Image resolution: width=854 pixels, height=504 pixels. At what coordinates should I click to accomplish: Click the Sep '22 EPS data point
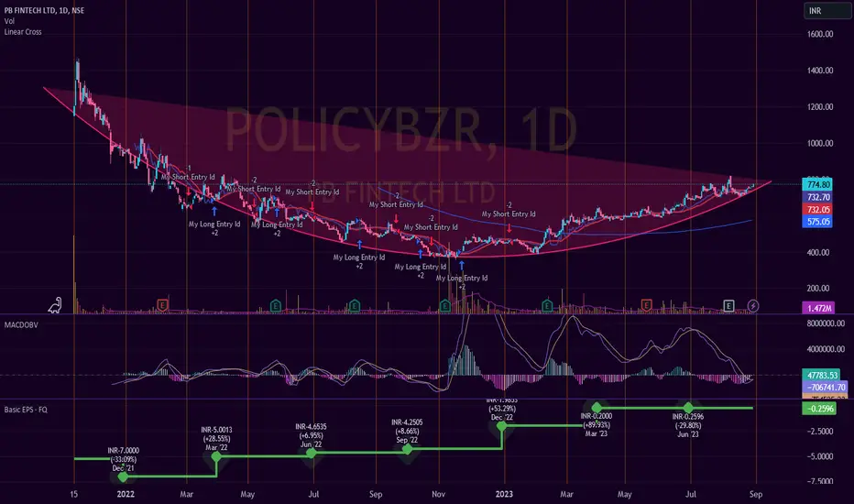tap(407, 449)
